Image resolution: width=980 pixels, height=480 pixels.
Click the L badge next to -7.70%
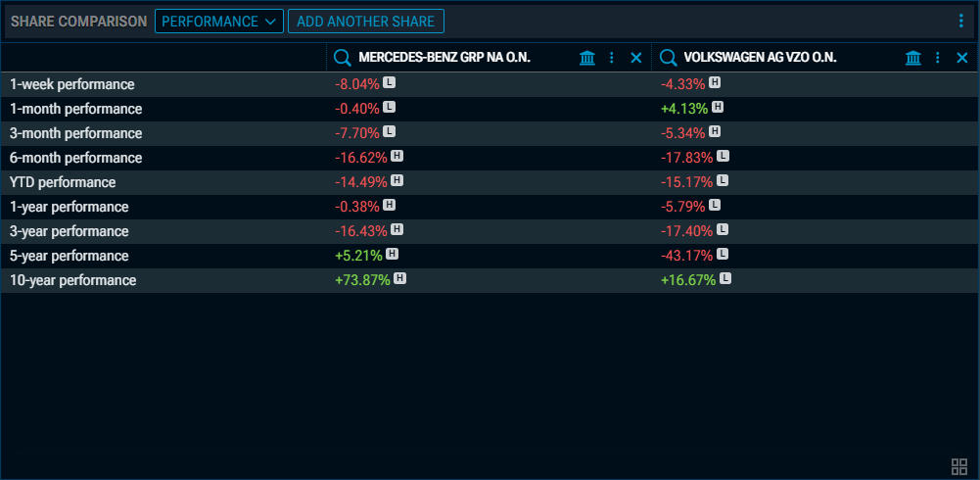(389, 132)
